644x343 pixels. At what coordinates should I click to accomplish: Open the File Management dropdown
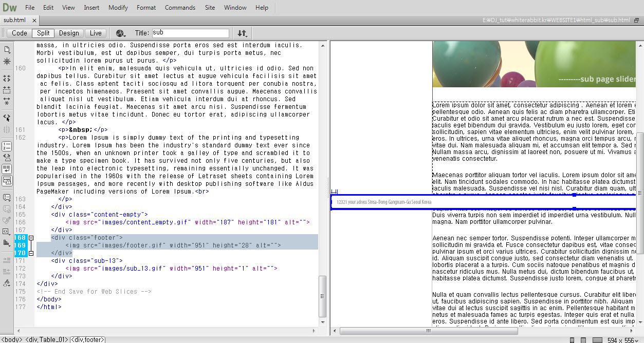(x=242, y=33)
